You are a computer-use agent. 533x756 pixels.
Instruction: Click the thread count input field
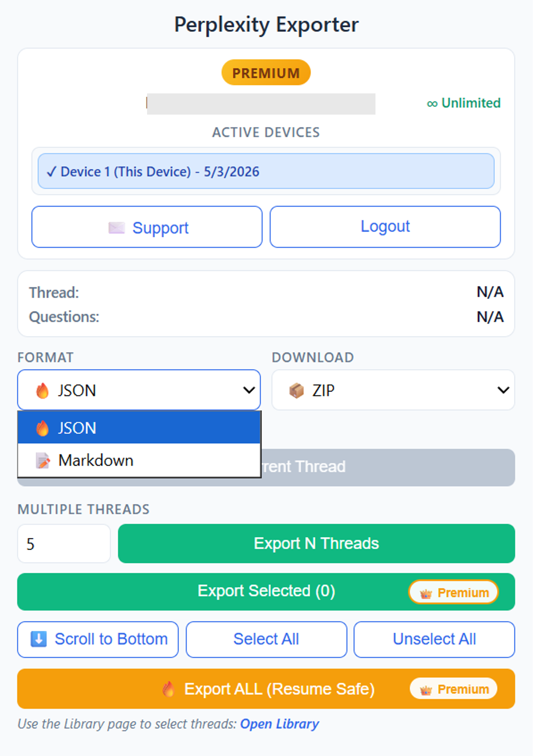pyautogui.click(x=64, y=544)
